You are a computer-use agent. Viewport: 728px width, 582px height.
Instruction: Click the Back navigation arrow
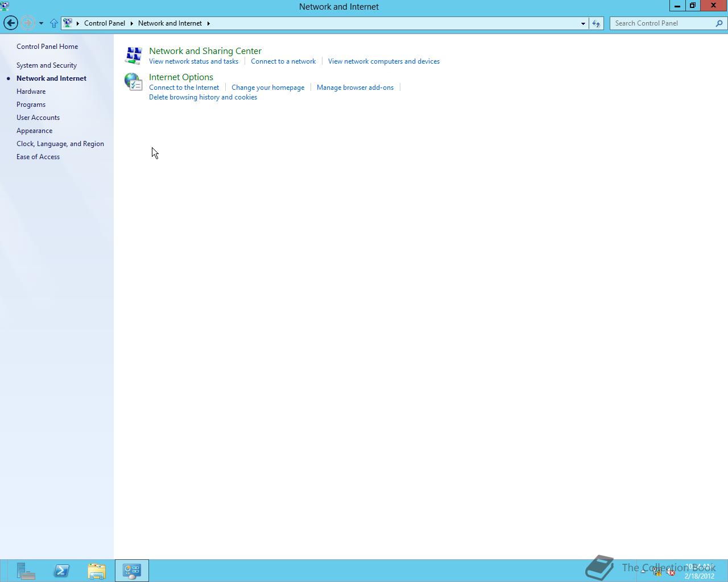[x=10, y=23]
